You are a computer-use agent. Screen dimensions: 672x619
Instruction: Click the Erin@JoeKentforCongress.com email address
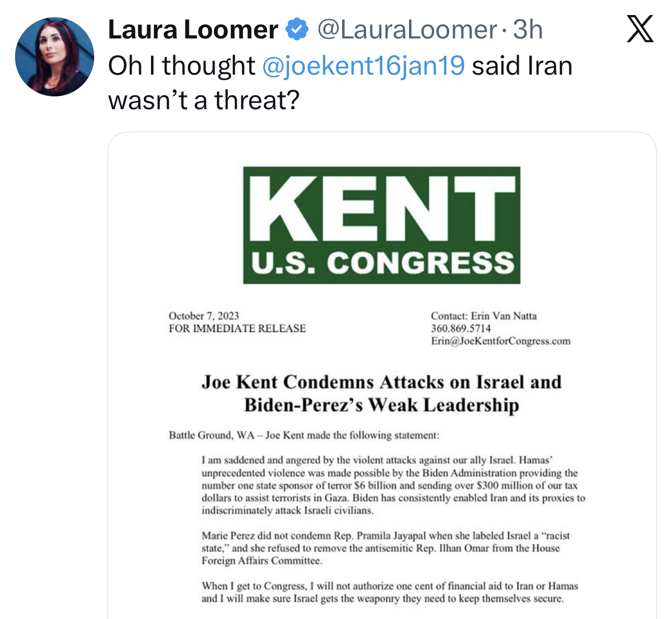[x=500, y=341]
